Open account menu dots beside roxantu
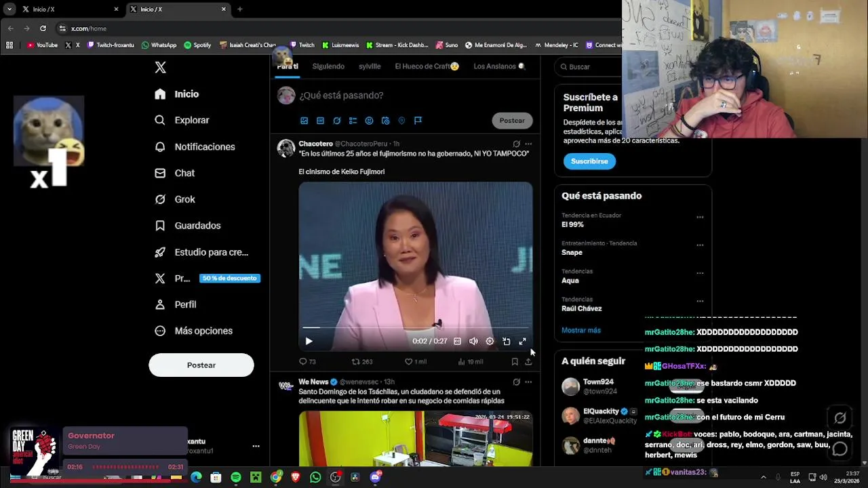 coord(256,446)
